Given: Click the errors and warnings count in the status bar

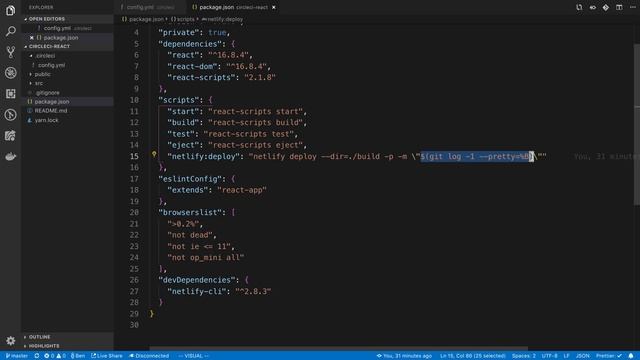Looking at the screenshot, I should (55, 356).
